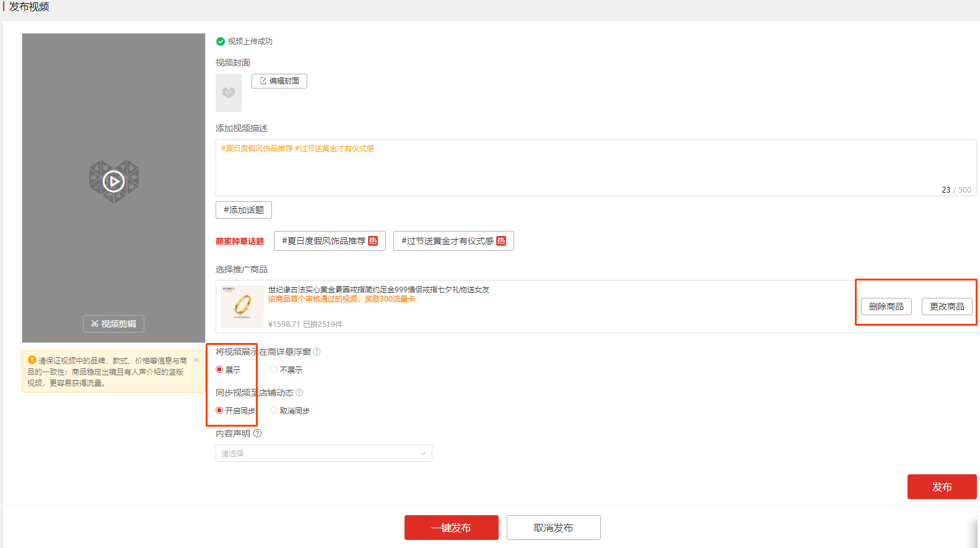Select the 不展示 radio option

(274, 370)
